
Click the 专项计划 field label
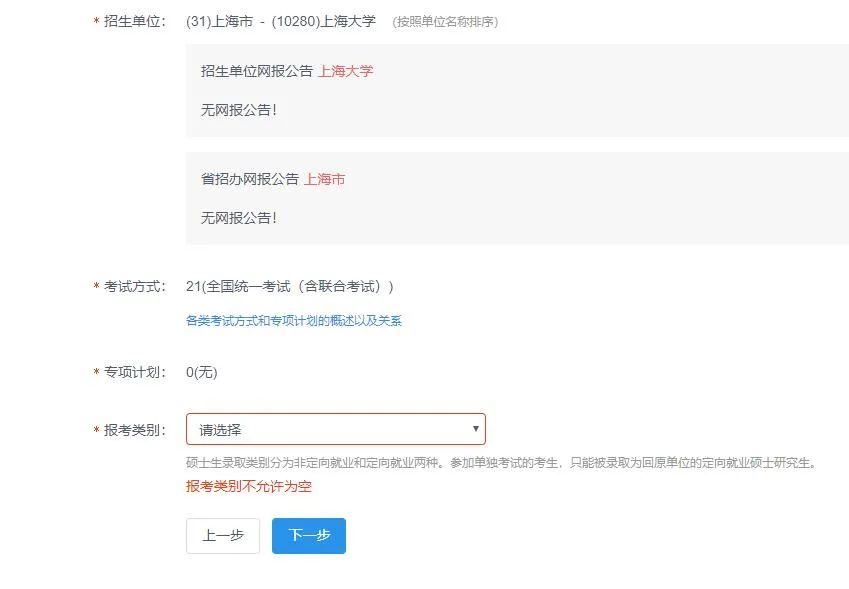(x=134, y=373)
